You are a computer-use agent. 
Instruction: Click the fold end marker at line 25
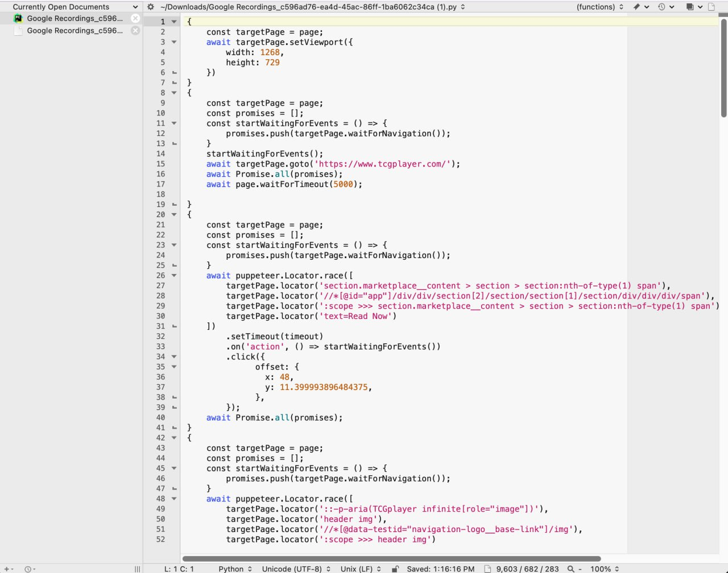pos(174,265)
